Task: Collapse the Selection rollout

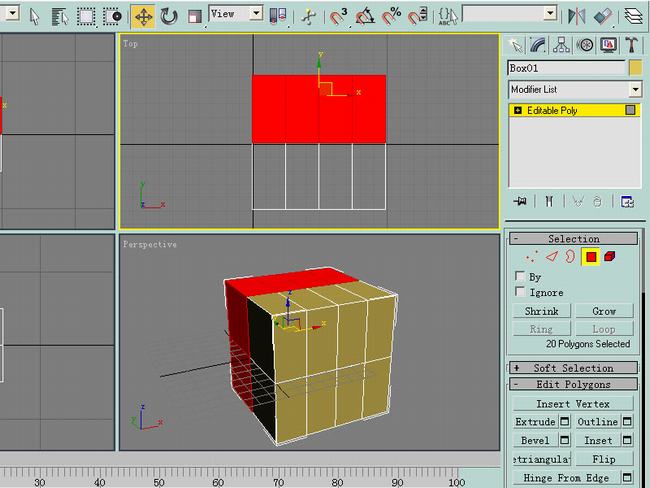Action: click(573, 239)
